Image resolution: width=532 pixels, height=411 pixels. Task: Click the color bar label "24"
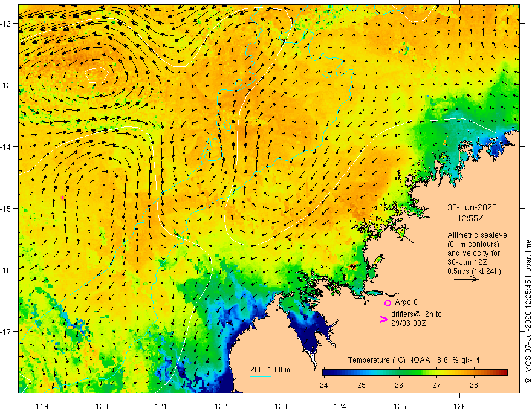tap(324, 385)
